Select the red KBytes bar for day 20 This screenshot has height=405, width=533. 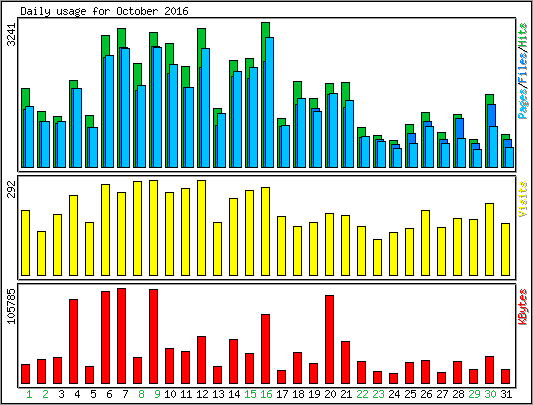(329, 339)
